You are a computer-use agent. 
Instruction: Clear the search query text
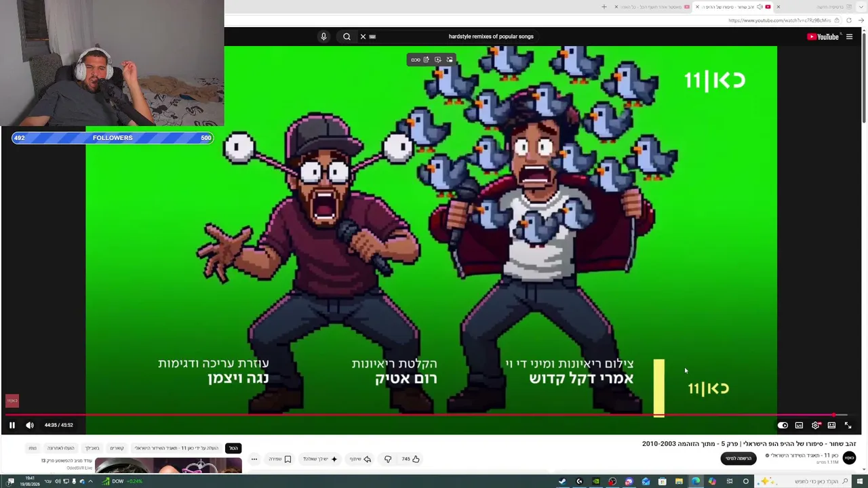pyautogui.click(x=363, y=37)
